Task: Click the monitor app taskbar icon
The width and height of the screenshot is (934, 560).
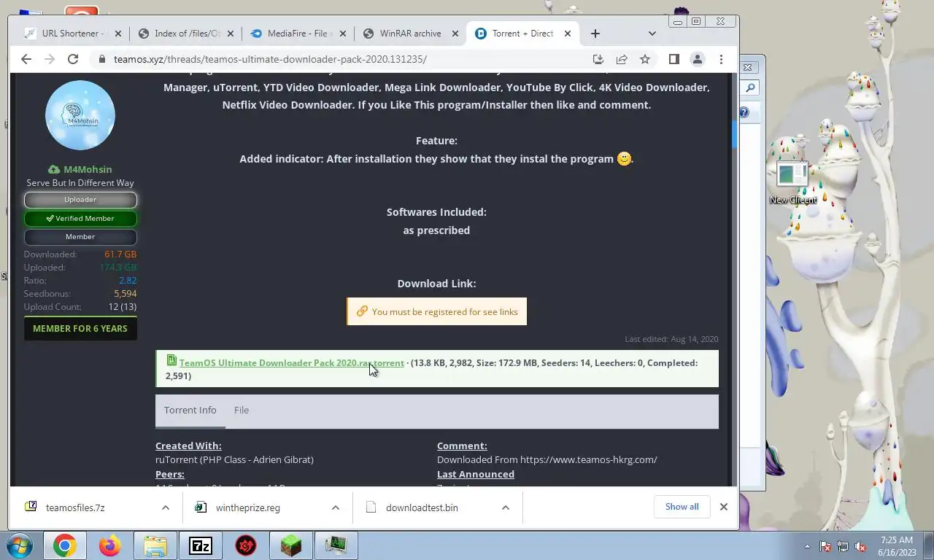Action: click(x=336, y=545)
